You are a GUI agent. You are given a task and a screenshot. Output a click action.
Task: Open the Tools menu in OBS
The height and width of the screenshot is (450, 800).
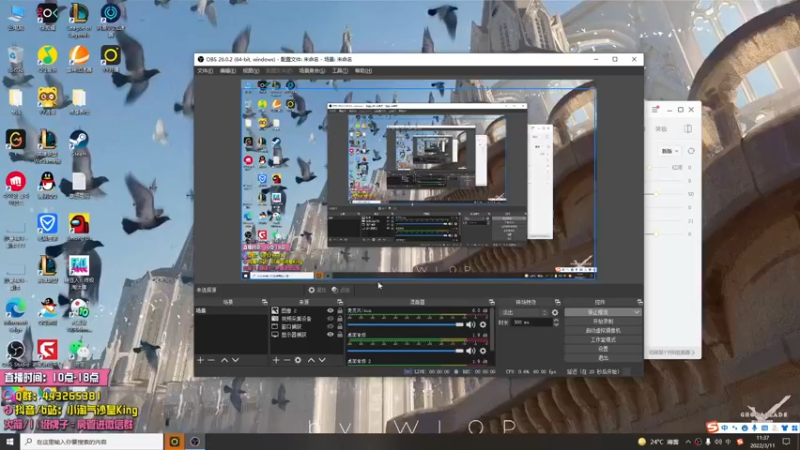coord(340,71)
